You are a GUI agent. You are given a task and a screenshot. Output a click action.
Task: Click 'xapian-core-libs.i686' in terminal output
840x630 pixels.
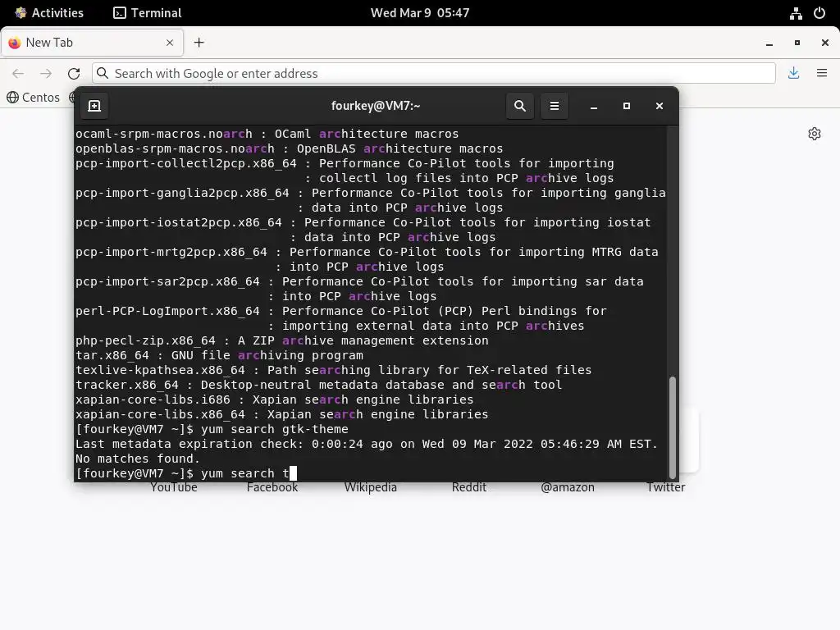tap(153, 399)
